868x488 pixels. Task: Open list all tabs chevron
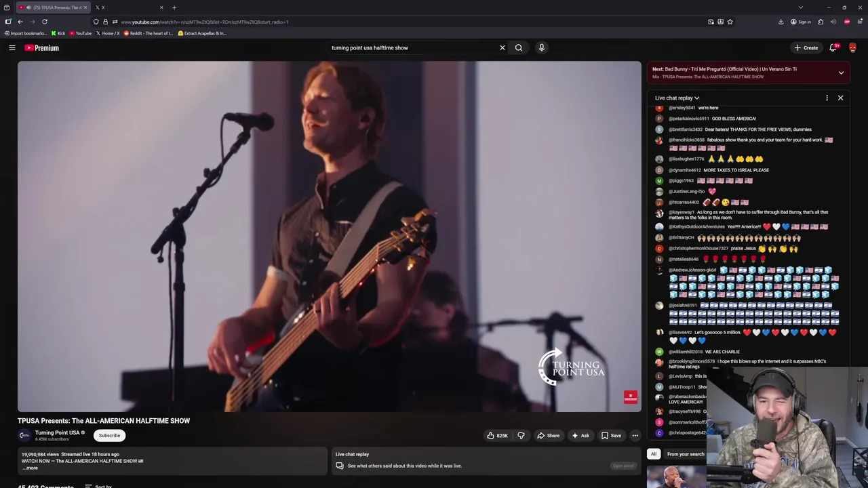click(x=800, y=7)
